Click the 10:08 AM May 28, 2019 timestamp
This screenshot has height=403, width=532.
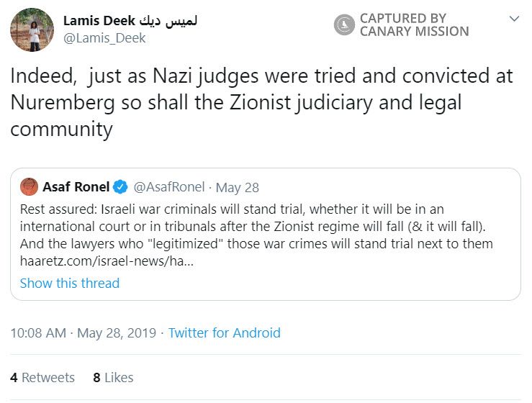tap(84, 333)
